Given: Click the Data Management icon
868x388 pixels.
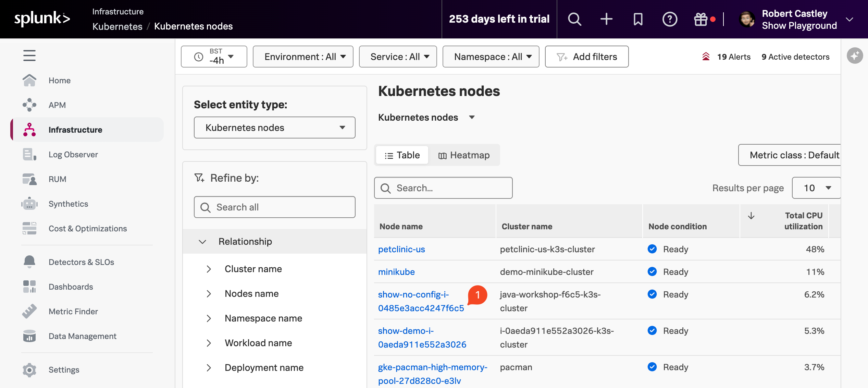Looking at the screenshot, I should [29, 336].
